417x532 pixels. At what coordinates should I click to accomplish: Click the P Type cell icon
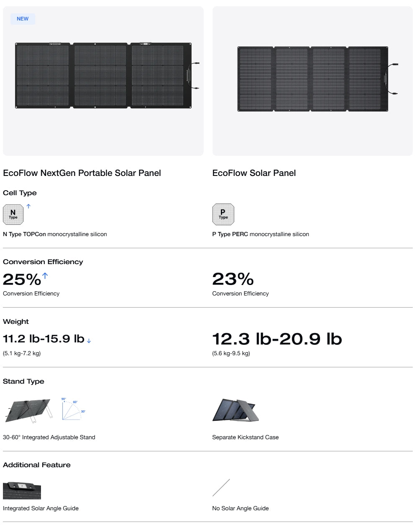pyautogui.click(x=223, y=214)
